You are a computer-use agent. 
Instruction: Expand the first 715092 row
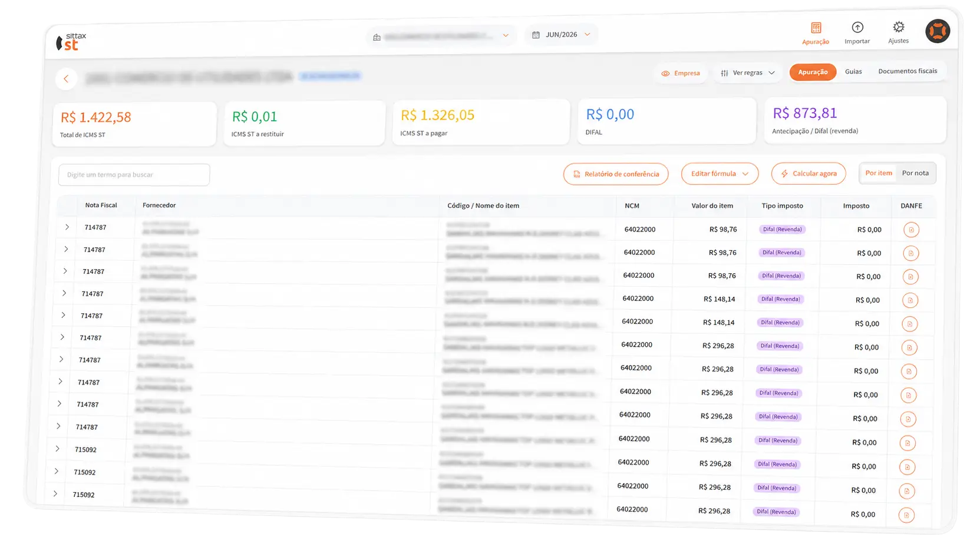(57, 449)
